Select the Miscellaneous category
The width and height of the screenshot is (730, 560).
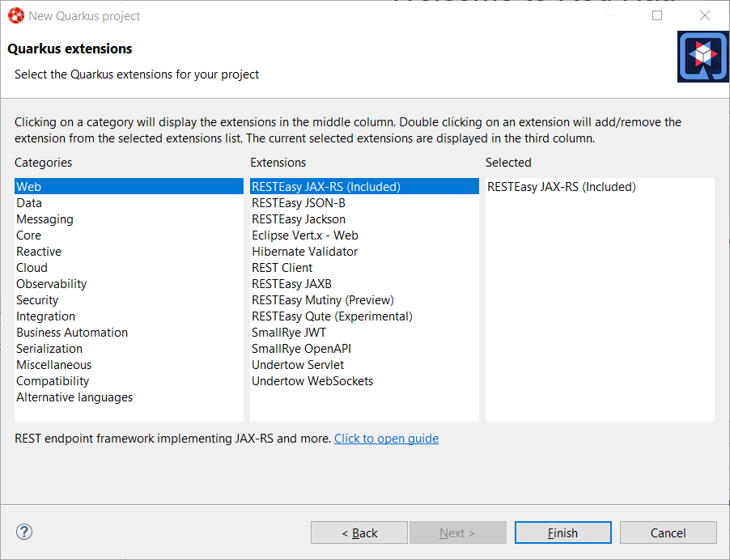pos(129,364)
